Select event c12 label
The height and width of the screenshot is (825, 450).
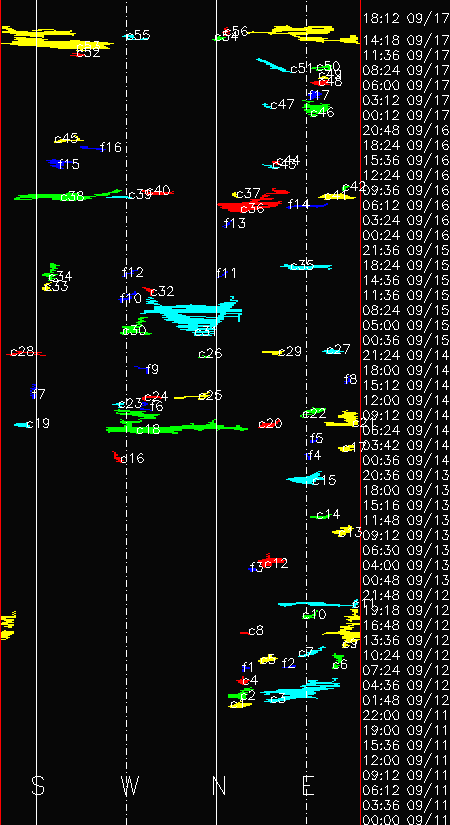point(276,564)
